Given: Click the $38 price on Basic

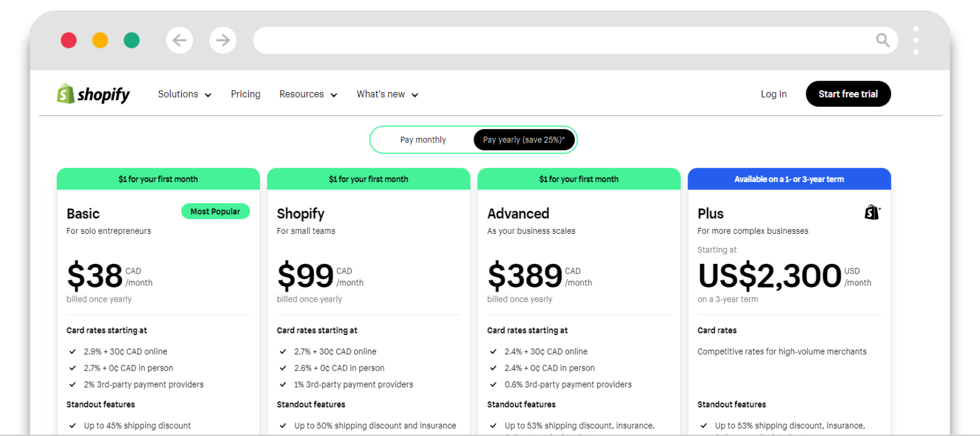Looking at the screenshot, I should tap(95, 276).
